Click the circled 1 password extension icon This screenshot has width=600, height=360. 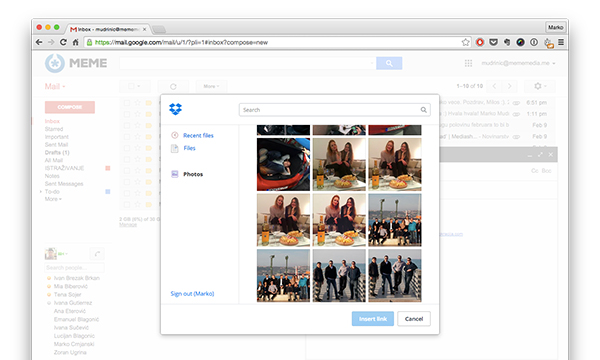pos(534,42)
